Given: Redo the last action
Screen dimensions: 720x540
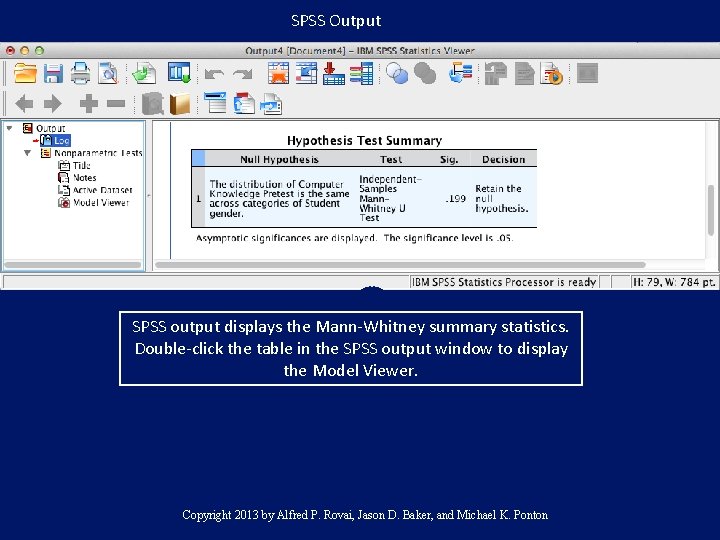Looking at the screenshot, I should click(x=243, y=74).
